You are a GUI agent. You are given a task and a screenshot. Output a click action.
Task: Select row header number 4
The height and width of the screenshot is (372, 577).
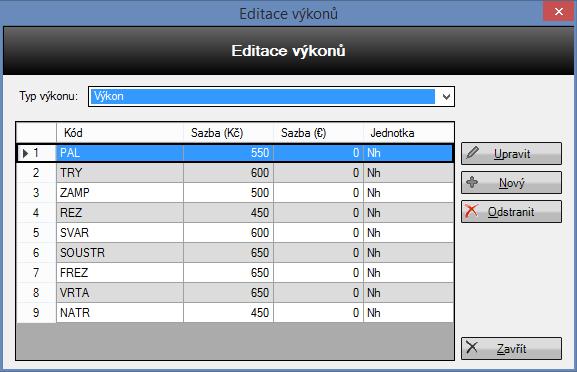[36, 213]
